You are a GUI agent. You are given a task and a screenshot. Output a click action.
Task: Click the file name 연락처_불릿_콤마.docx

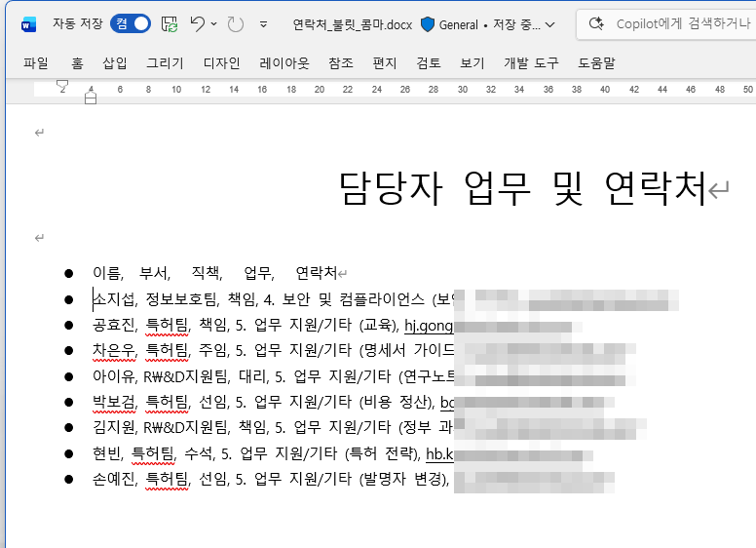pyautogui.click(x=353, y=24)
